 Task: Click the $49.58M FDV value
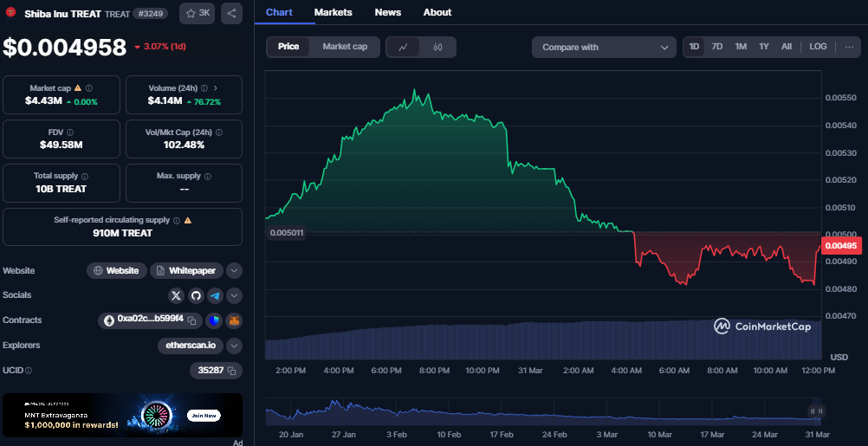pyautogui.click(x=62, y=145)
